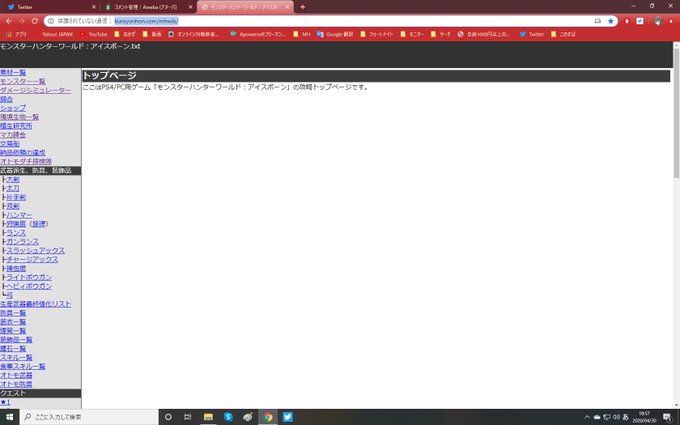Open the Google 翻訳 bookmark
Image resolution: width=680 pixels, height=425 pixels.
(335, 34)
